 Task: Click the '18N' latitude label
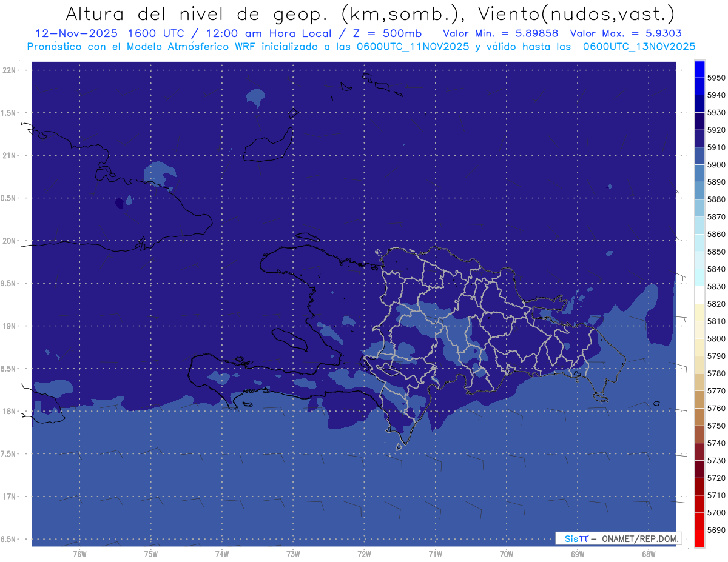8,411
